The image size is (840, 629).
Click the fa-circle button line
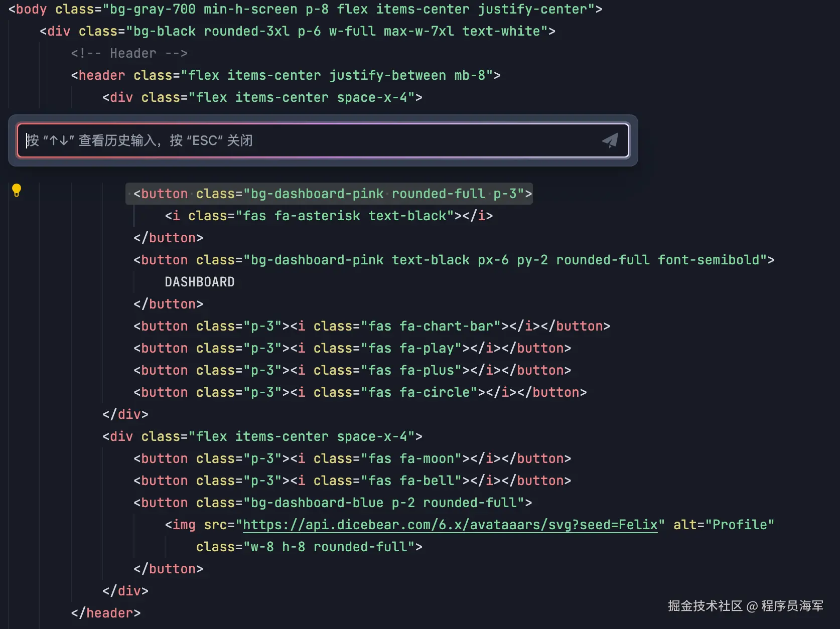pyautogui.click(x=360, y=392)
